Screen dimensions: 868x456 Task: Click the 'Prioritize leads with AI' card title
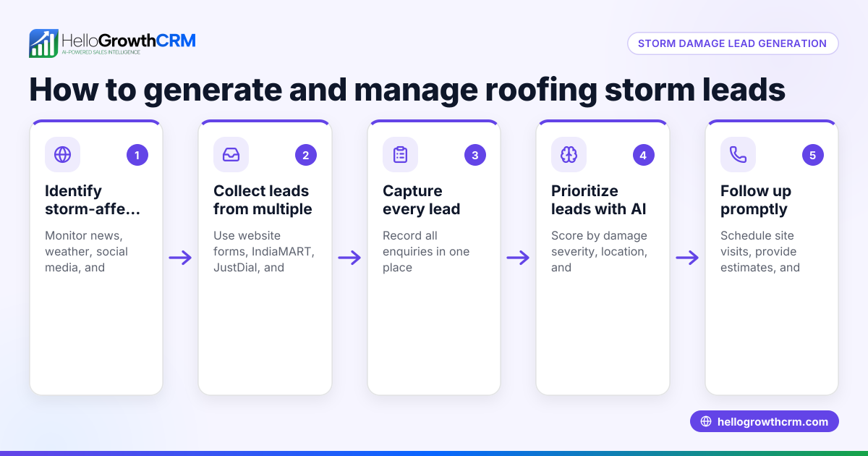coord(599,200)
